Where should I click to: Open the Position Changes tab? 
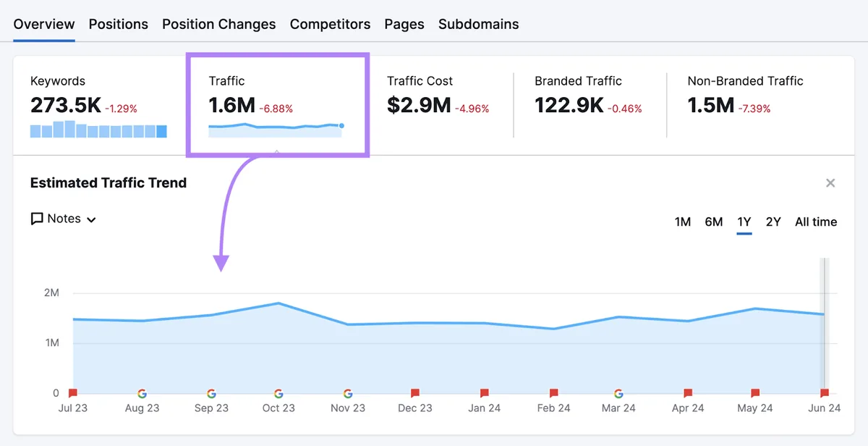(x=219, y=24)
